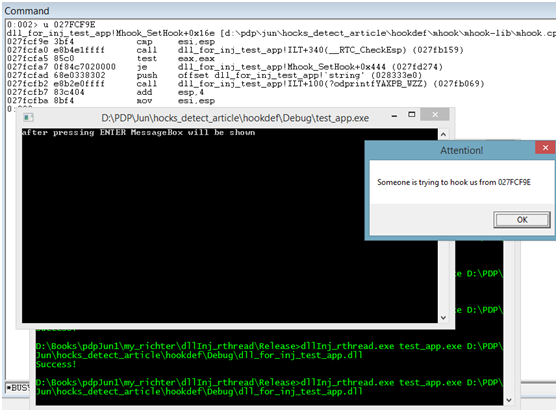558x412 pixels.
Task: Minimize the test_app.exe console window
Action: point(394,116)
